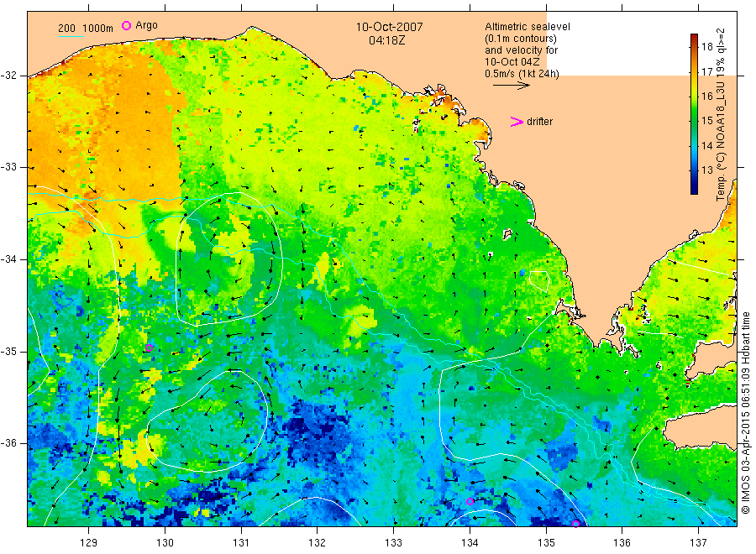This screenshot has height=554, width=756.
Task: Click the '10-Oct-2007' date label
Action: 390,27
